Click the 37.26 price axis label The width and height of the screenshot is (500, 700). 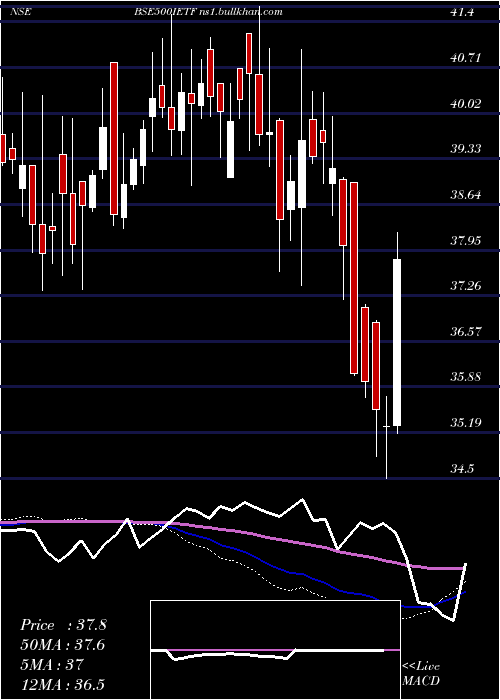click(466, 286)
